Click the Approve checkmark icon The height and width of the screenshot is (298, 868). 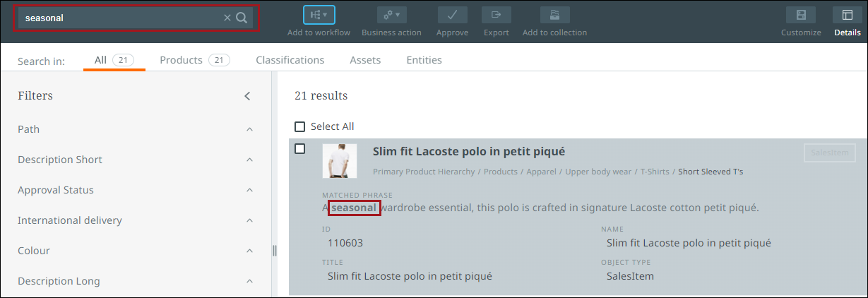point(452,15)
